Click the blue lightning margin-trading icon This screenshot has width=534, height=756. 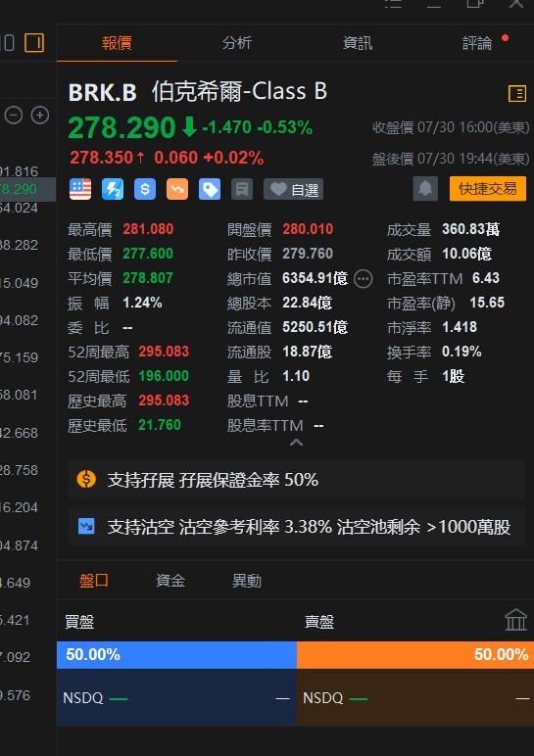point(113,189)
